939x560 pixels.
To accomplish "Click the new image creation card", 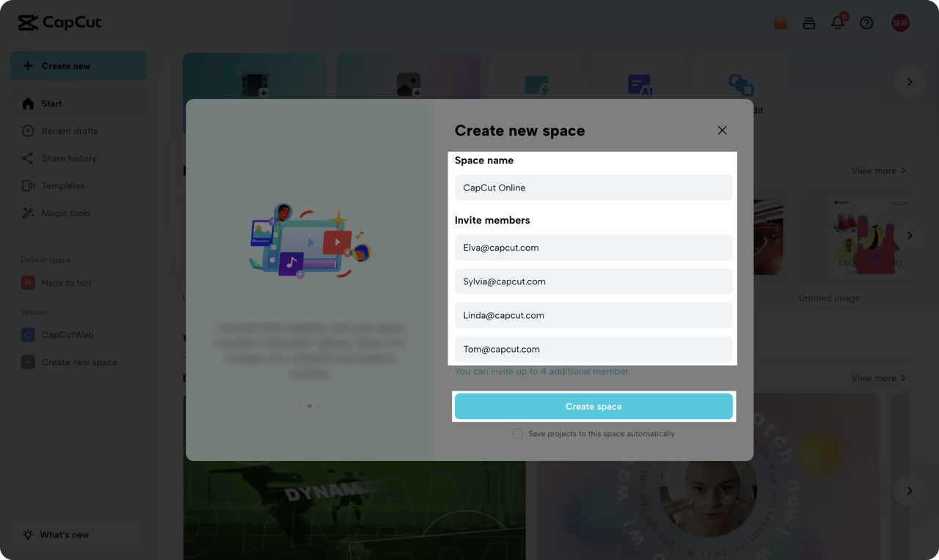I will [409, 75].
